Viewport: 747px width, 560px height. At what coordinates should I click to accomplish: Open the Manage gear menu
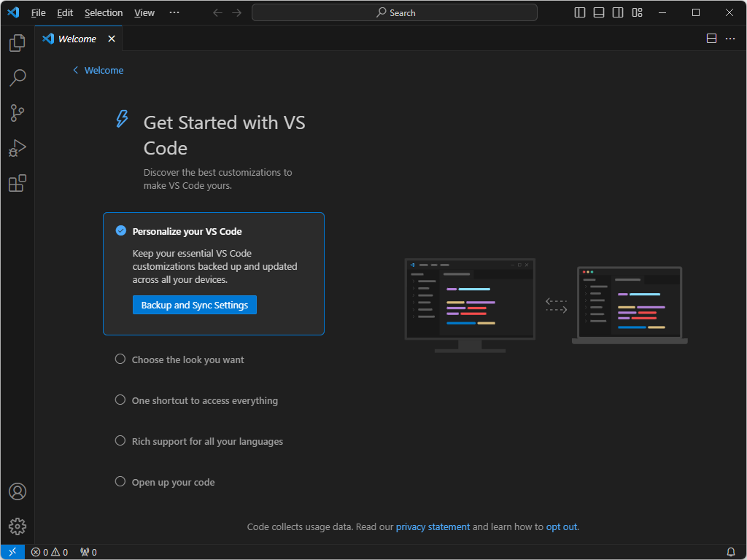point(18,526)
